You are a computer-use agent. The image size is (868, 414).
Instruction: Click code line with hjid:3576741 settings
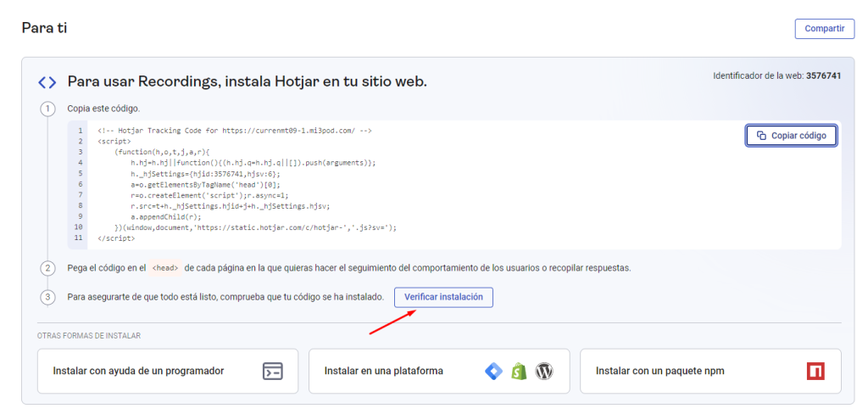tap(205, 173)
